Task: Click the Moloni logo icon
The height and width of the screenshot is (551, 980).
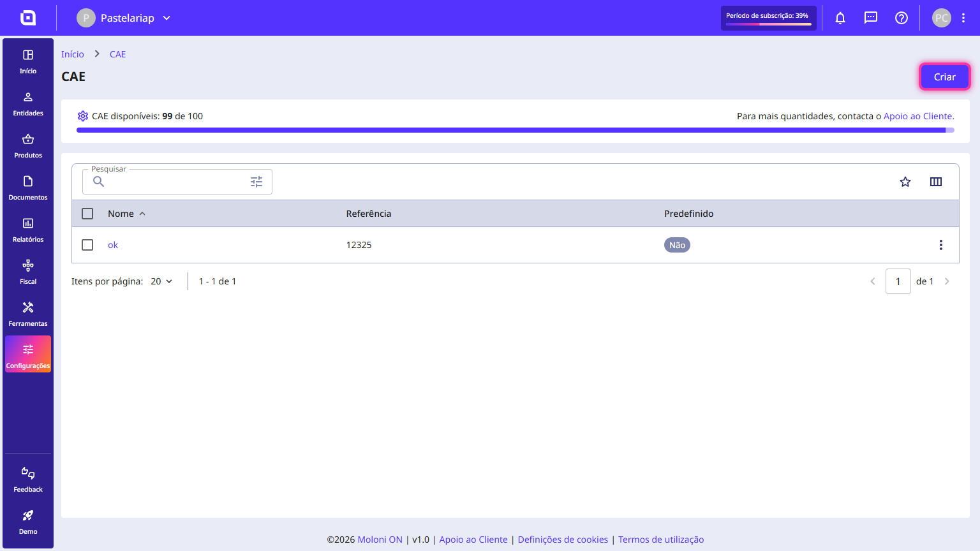Action: pos(28,18)
